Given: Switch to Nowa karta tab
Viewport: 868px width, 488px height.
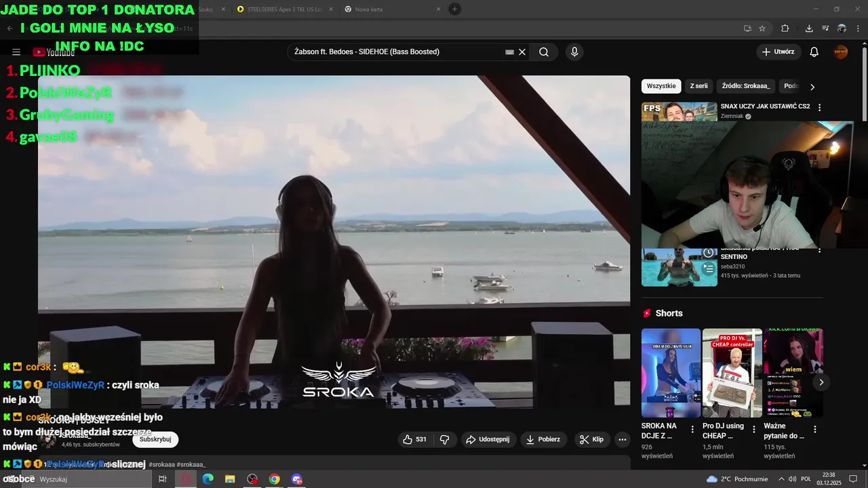Looking at the screenshot, I should 392,9.
